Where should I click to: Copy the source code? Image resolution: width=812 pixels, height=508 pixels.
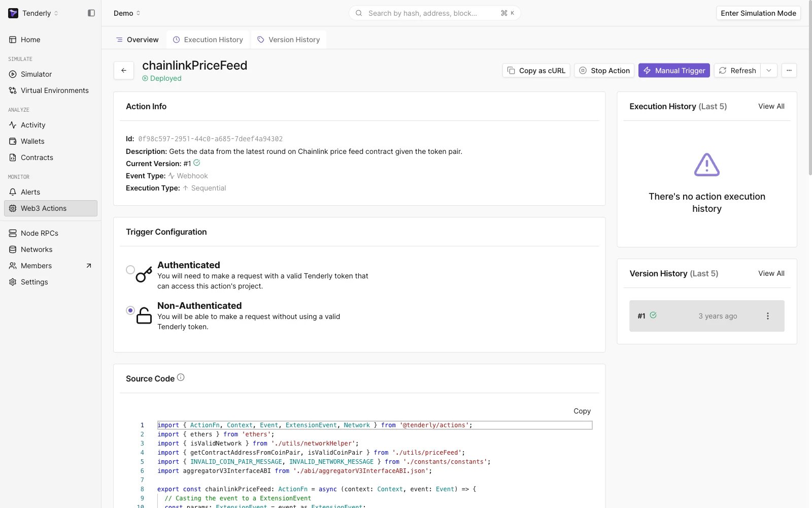[x=582, y=411]
